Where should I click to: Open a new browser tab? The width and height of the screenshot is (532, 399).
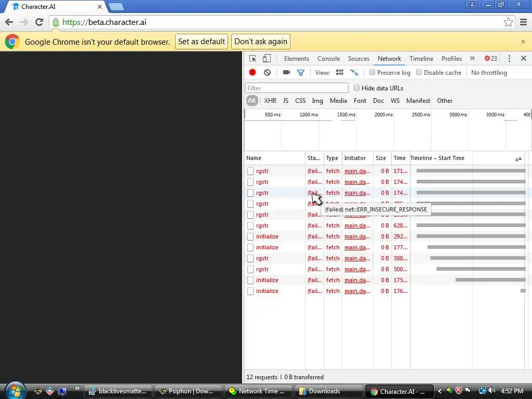(117, 7)
